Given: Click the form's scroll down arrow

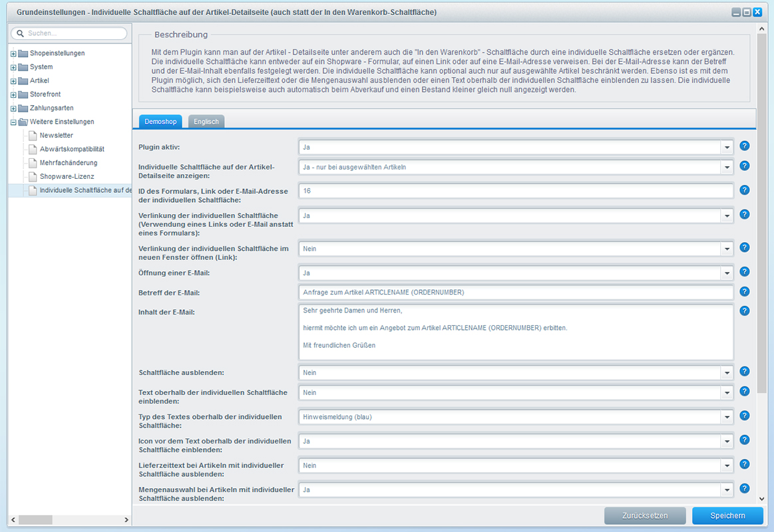Looking at the screenshot, I should tap(761, 499).
